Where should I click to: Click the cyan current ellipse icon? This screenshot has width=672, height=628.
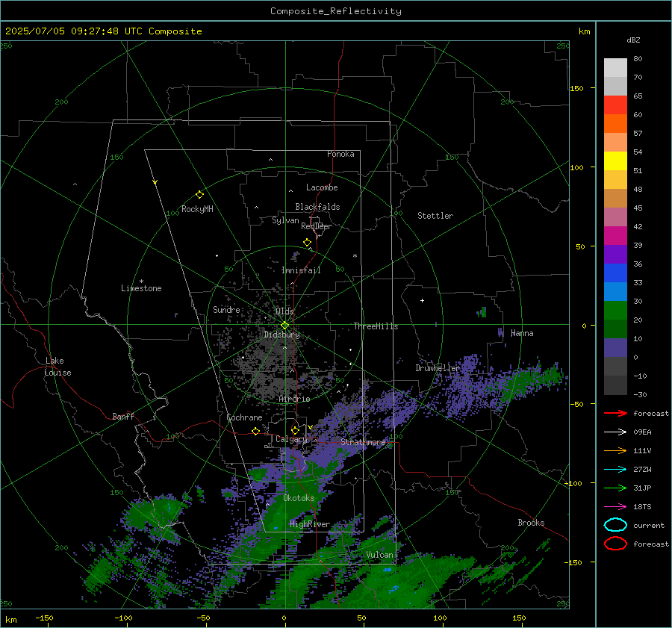615,525
